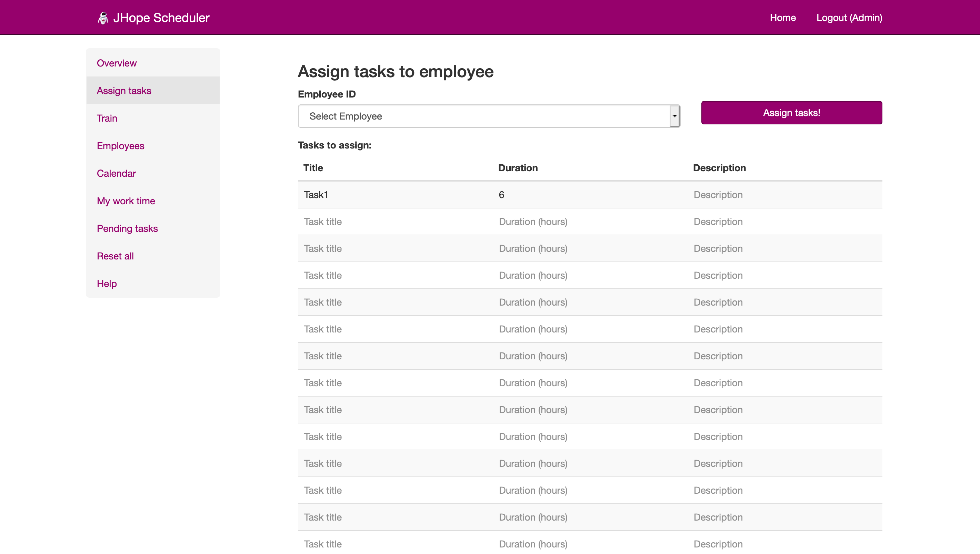980x554 pixels.
Task: Open My work time page
Action: pyautogui.click(x=153, y=201)
